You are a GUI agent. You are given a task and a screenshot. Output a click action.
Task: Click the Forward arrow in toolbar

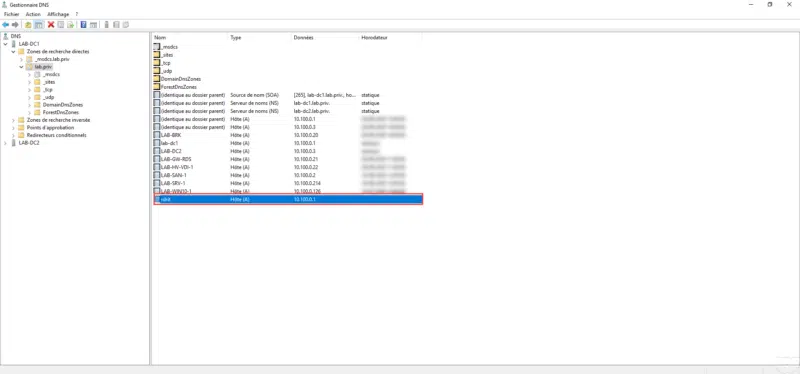(x=15, y=24)
